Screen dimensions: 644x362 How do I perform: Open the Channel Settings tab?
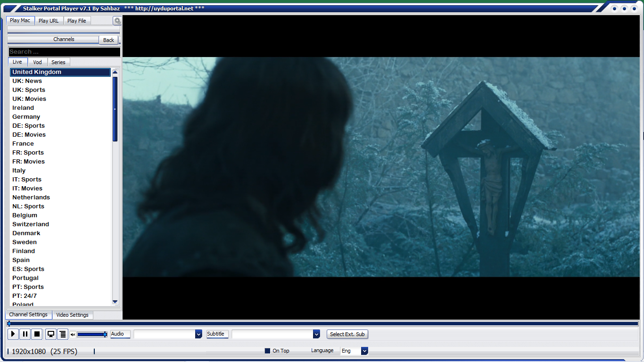pos(28,314)
